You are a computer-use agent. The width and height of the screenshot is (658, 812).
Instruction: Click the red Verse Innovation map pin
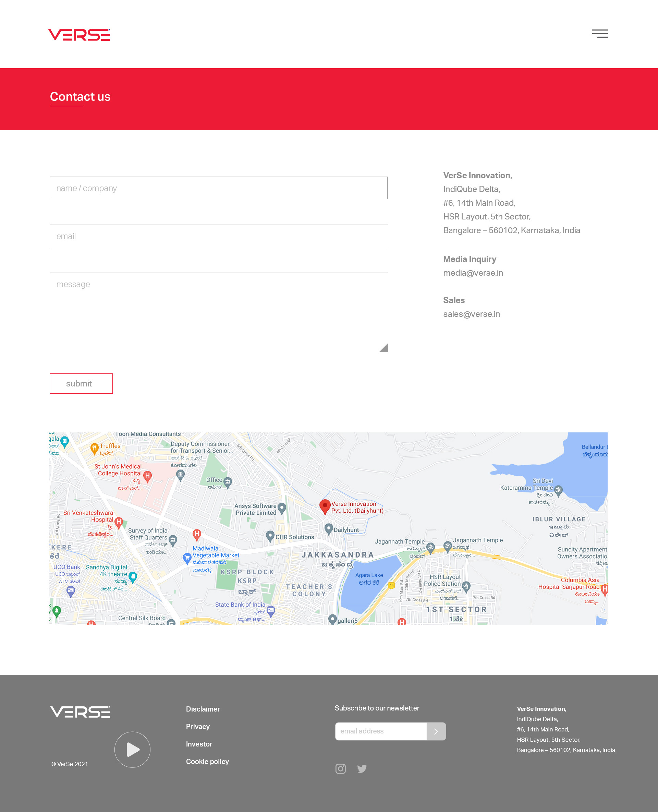[325, 506]
